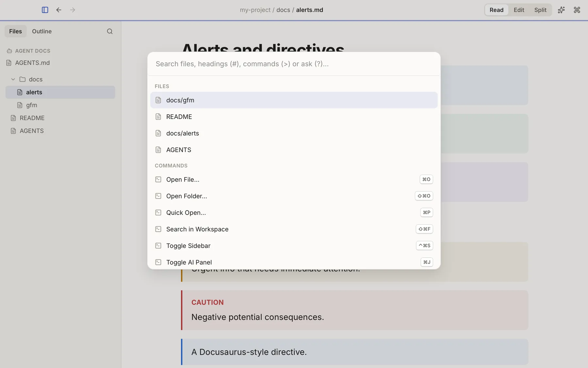588x368 pixels.
Task: Click the sidebar search magnifier icon
Action: [110, 31]
